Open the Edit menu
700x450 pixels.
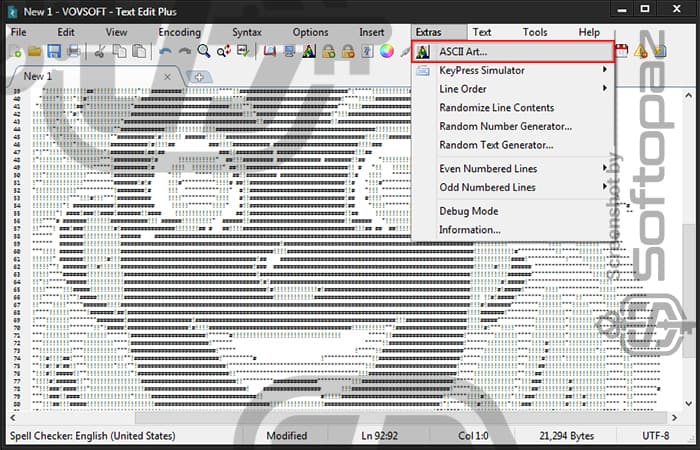pos(66,32)
